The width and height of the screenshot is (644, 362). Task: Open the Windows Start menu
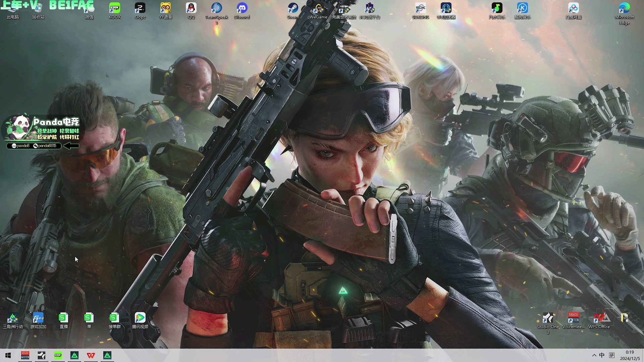pyautogui.click(x=8, y=355)
